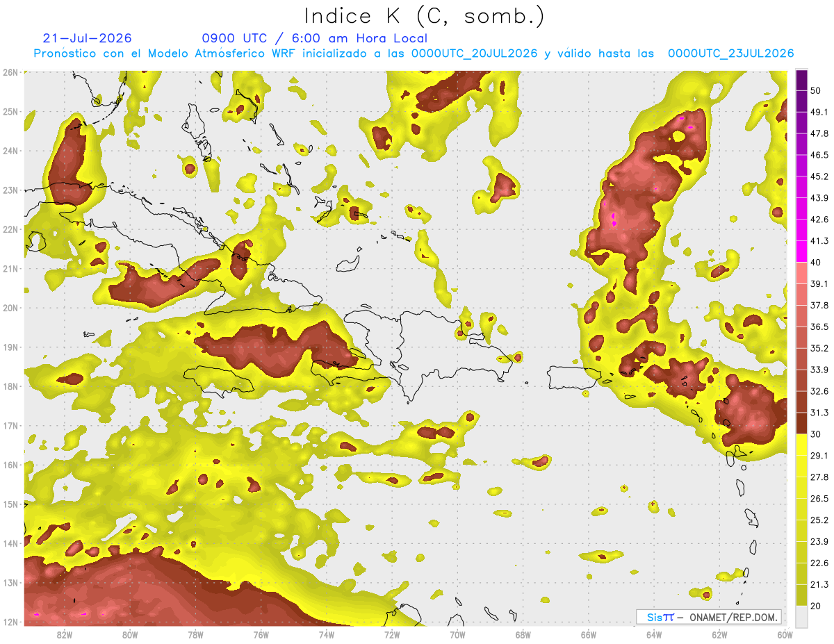This screenshot has width=834, height=644.
Task: Click the longitude label "64W"
Action: coord(654,635)
